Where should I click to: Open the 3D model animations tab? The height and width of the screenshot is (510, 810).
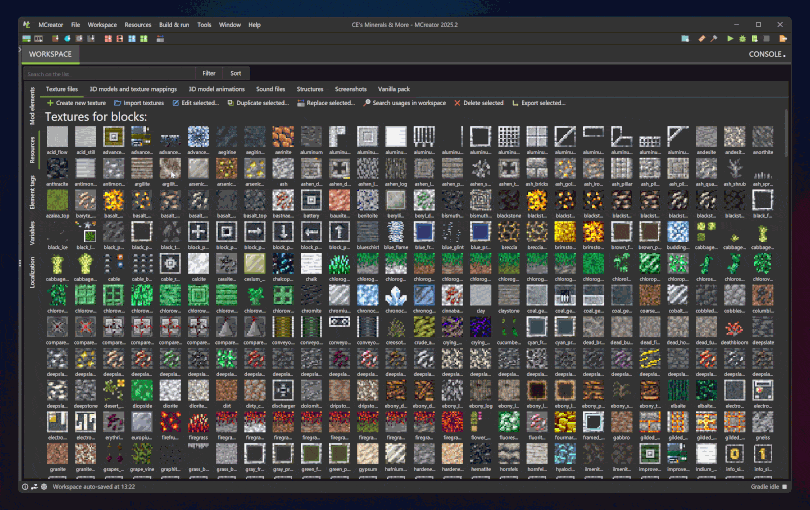click(216, 89)
